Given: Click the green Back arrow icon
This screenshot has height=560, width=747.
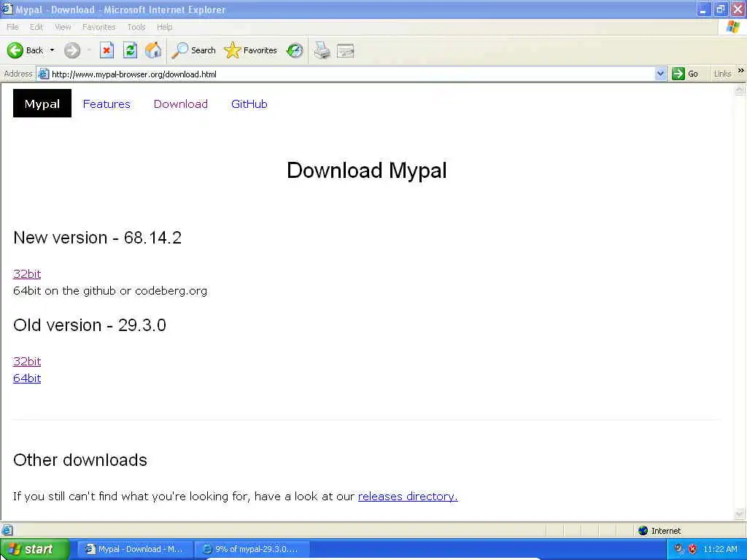Looking at the screenshot, I should click(x=15, y=50).
